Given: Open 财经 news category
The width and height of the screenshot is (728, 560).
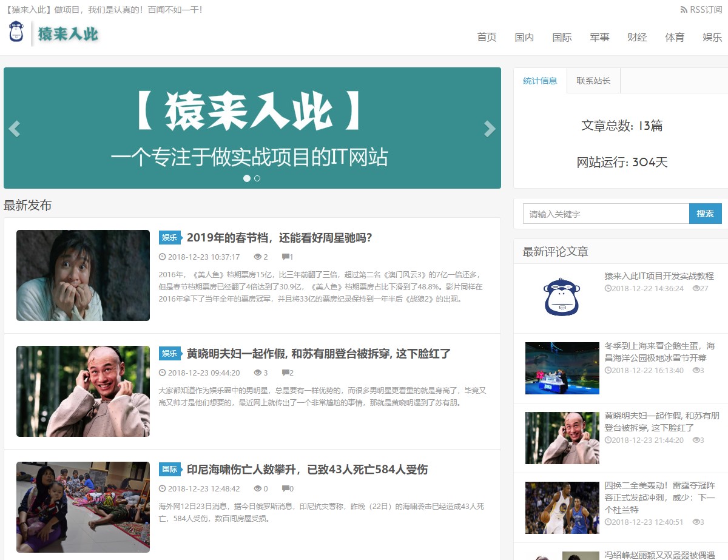Looking at the screenshot, I should pos(637,37).
